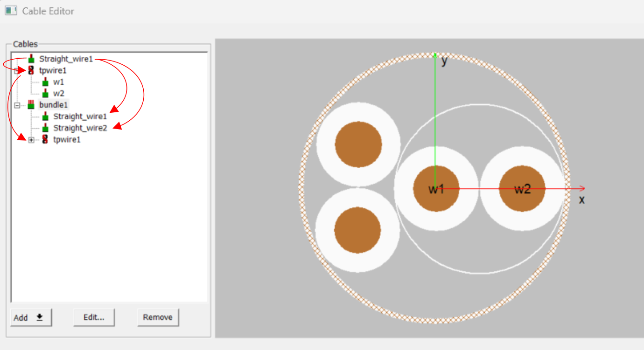Viewport: 644px width, 350px height.
Task: Collapse the bundle1 tree node
Action: click(16, 104)
